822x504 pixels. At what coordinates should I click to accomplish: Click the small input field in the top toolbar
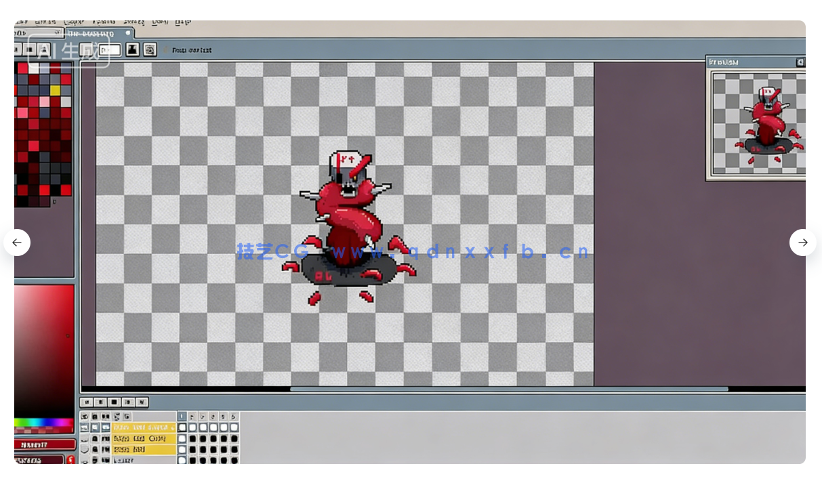110,49
